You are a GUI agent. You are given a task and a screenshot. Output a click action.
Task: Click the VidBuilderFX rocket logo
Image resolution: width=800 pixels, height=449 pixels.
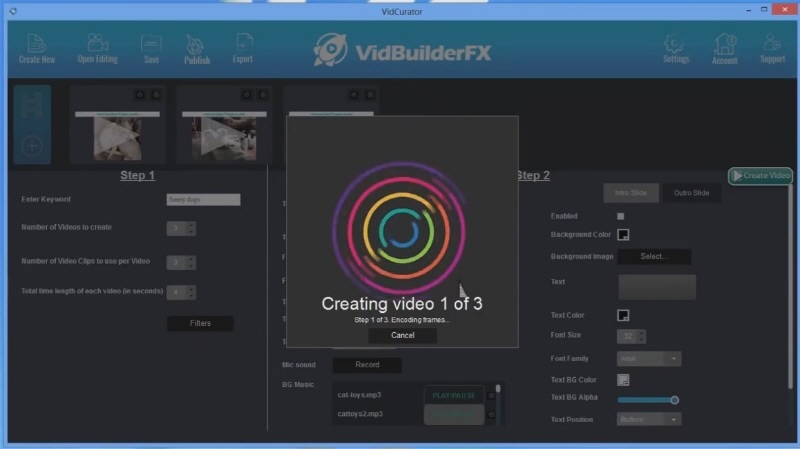[330, 50]
